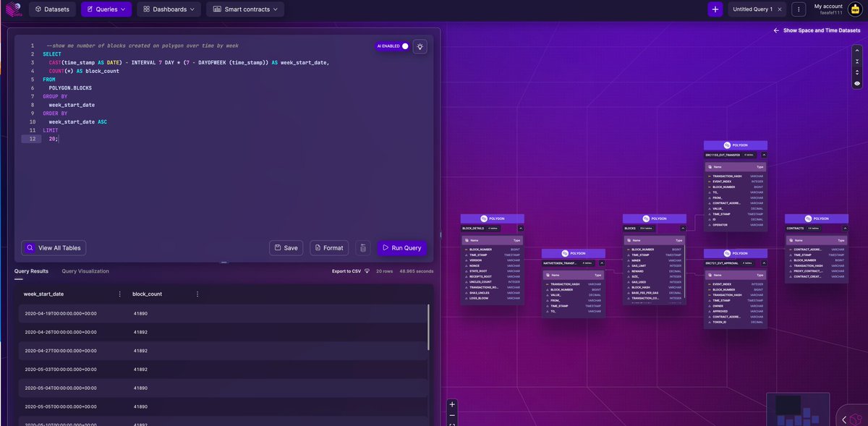
Task: Switch to the Query Visualization tab
Action: pyautogui.click(x=85, y=271)
